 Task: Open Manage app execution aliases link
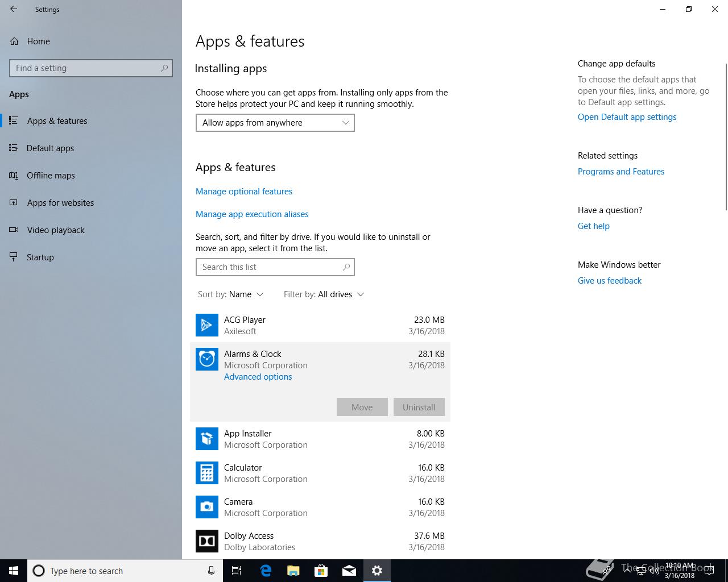pos(252,214)
